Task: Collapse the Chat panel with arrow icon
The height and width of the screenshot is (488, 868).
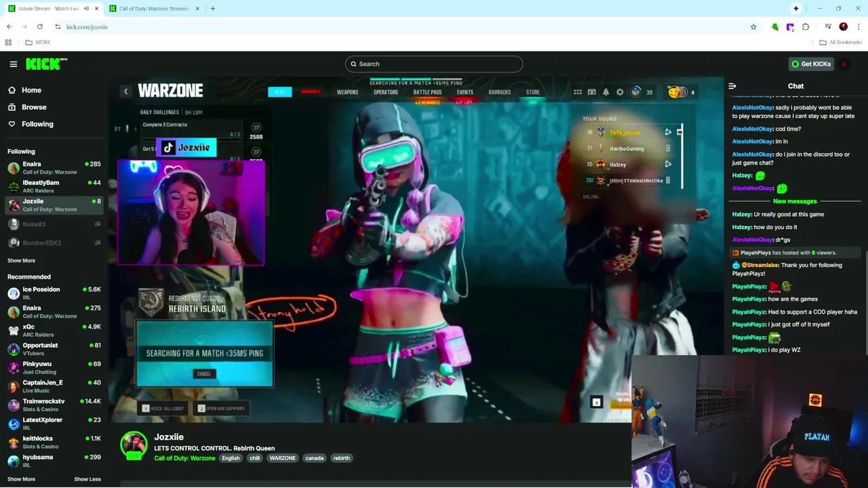Action: pyautogui.click(x=732, y=86)
